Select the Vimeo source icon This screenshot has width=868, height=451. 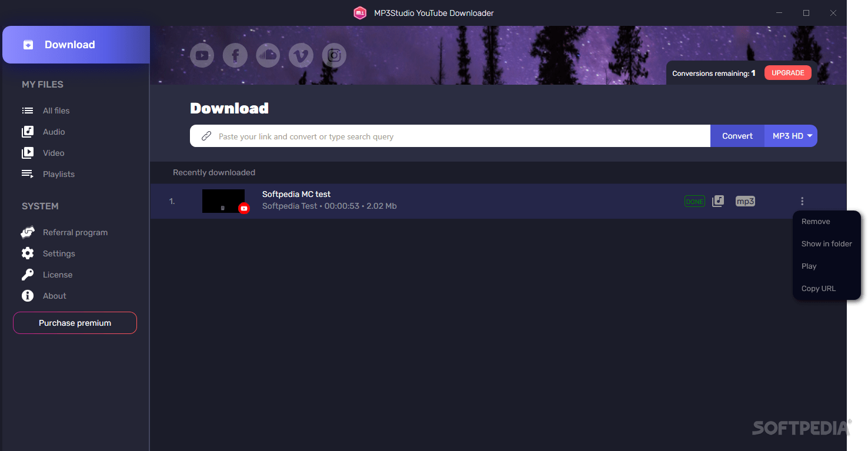tap(301, 55)
